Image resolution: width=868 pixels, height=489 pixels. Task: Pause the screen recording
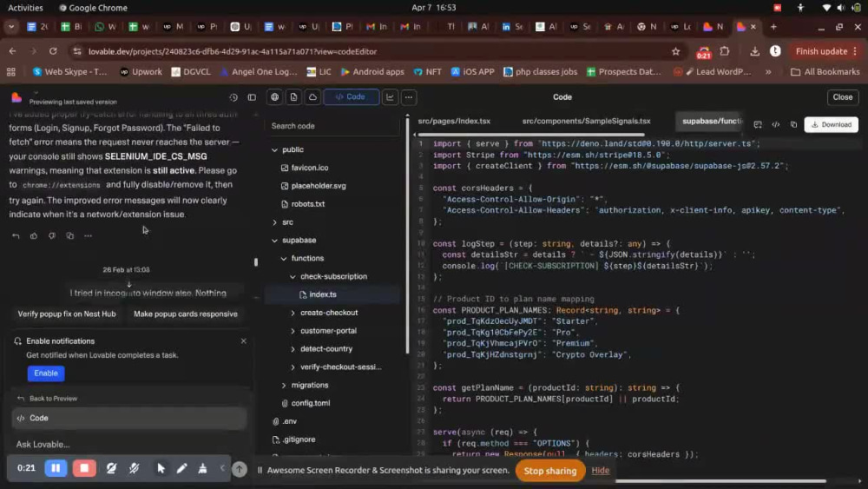coord(56,468)
